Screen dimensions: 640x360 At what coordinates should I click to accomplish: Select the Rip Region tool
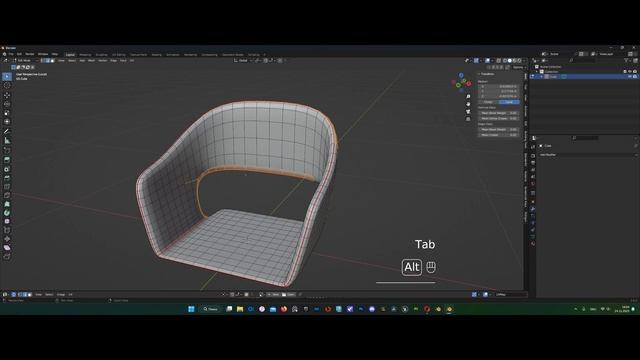[7, 256]
